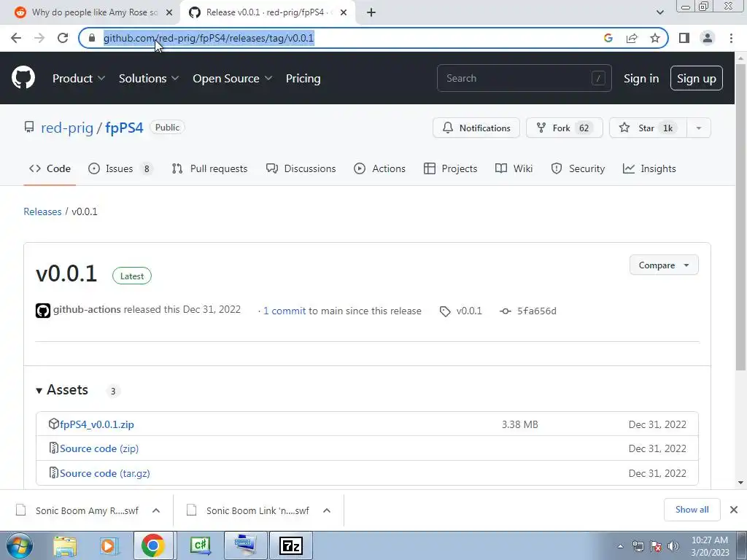Switch to Chrome in taskbar
This screenshot has width=747, height=560.
coord(153,545)
